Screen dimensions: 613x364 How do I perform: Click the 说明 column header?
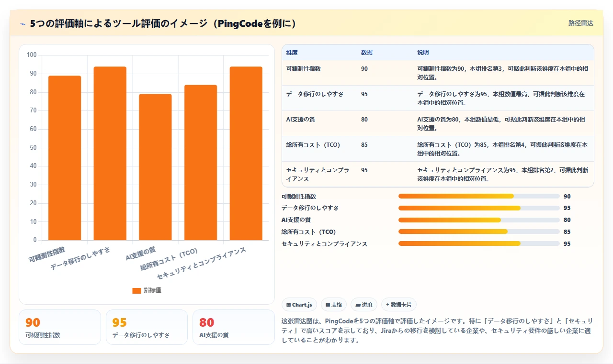point(423,52)
